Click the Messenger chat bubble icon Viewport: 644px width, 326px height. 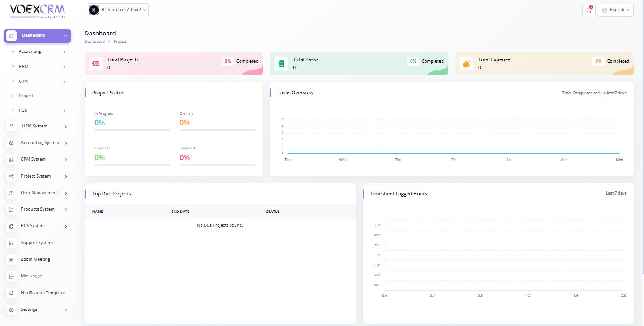pyautogui.click(x=12, y=276)
